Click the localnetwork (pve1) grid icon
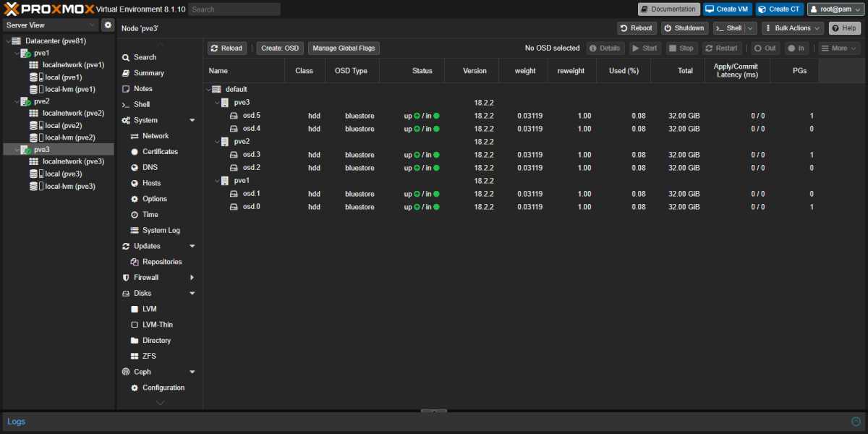 [x=33, y=65]
